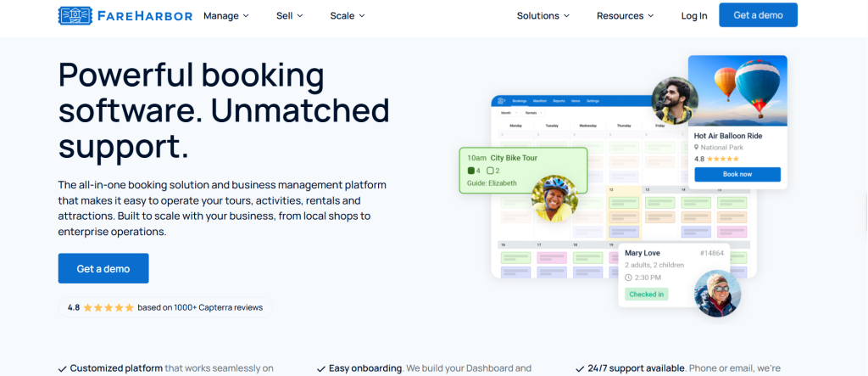Click the filled green checkbox with 4
Viewport: 868px width, 376px height.
click(x=471, y=171)
